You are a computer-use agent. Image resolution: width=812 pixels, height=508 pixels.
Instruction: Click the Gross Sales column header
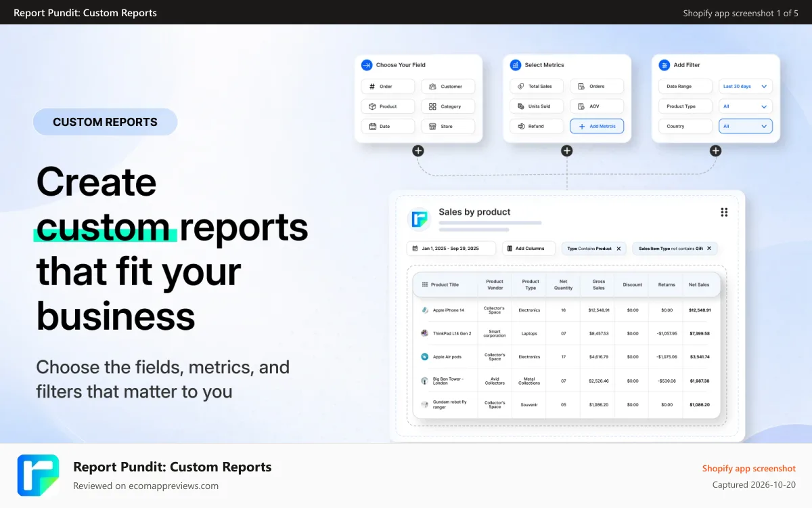click(x=599, y=284)
